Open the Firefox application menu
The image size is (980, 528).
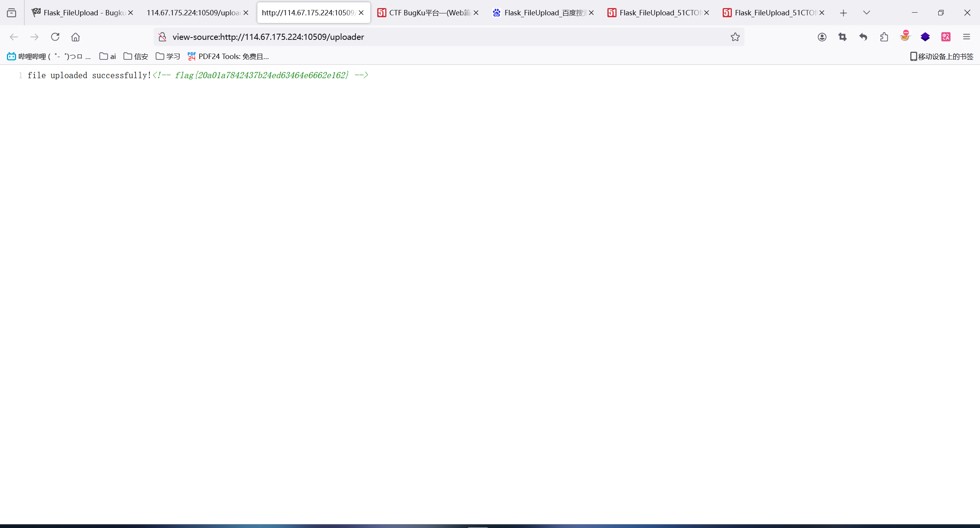(967, 37)
